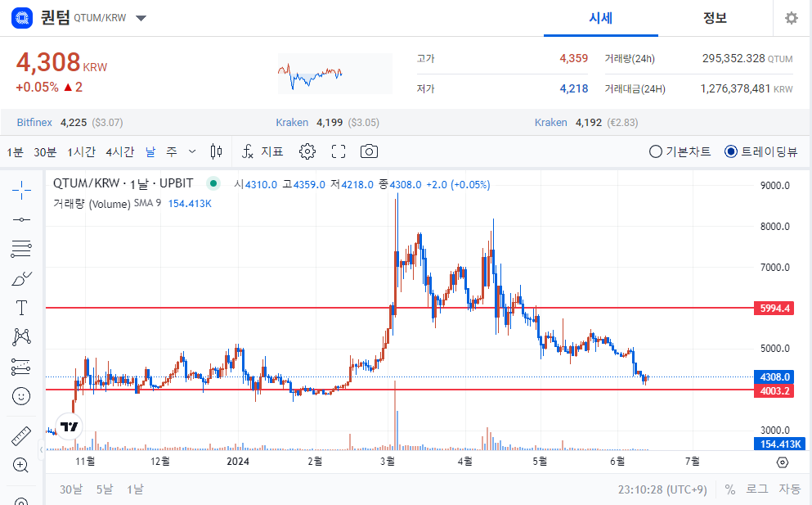The image size is (812, 505).
Task: Click the Qtum coin logo
Action: (x=22, y=18)
